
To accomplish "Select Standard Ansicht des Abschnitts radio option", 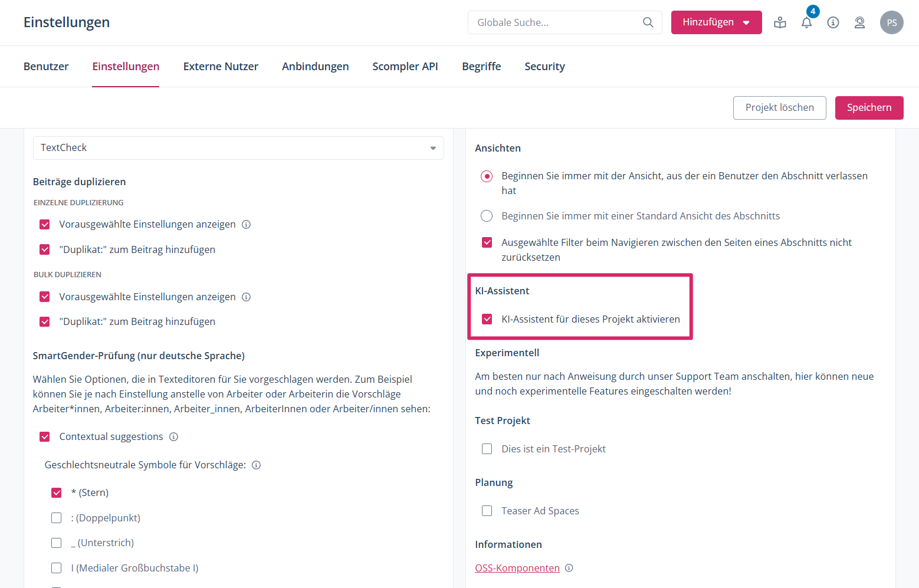I will tap(487, 216).
